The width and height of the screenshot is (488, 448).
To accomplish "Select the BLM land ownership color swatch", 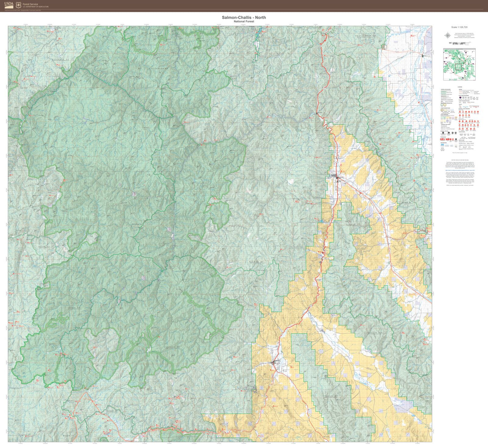I will (x=447, y=117).
